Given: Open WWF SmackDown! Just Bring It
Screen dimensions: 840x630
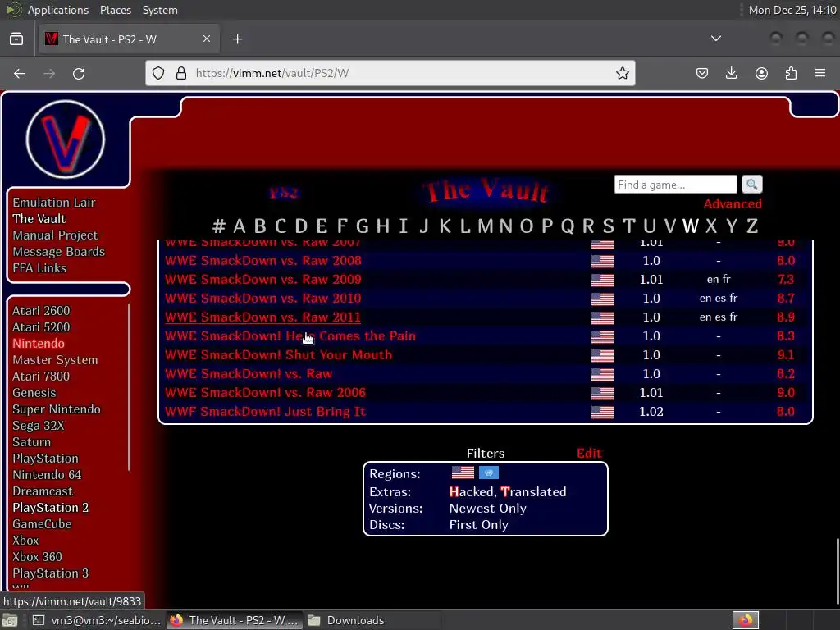Looking at the screenshot, I should (265, 412).
